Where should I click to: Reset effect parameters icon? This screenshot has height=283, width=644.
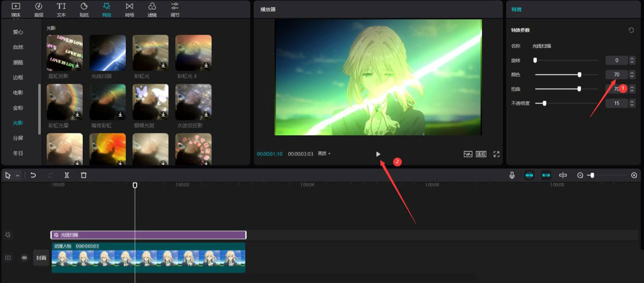point(631,30)
